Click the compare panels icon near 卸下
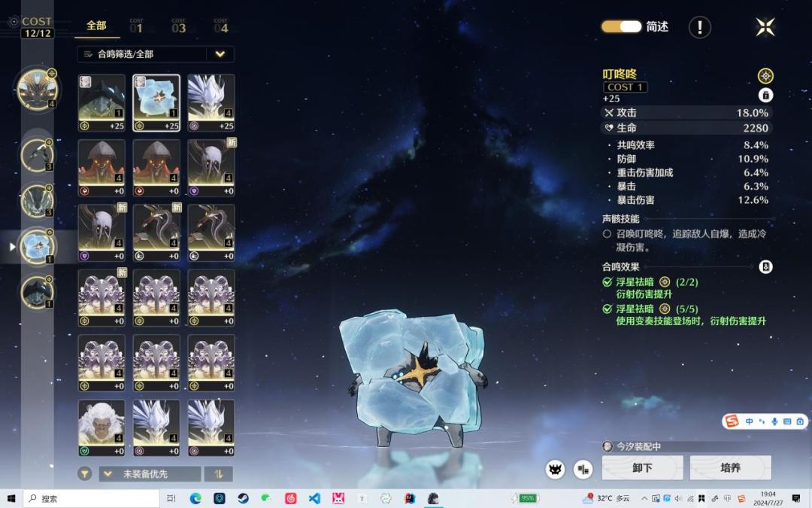The image size is (812, 508). coord(583,470)
